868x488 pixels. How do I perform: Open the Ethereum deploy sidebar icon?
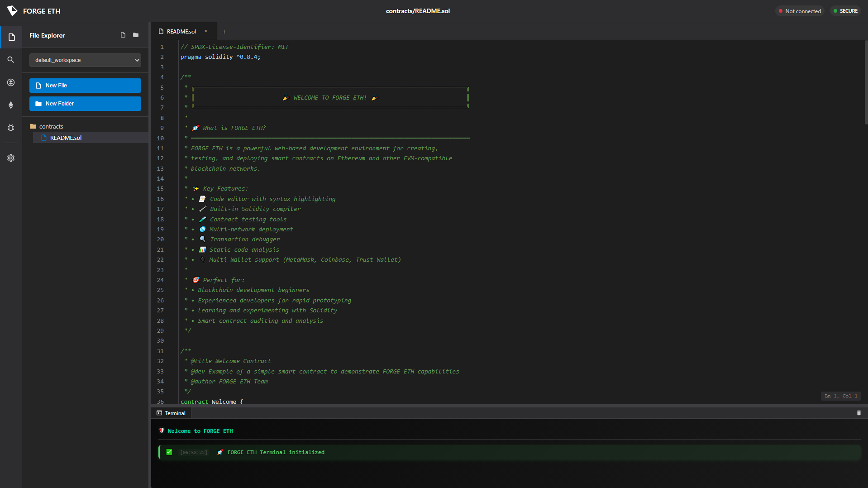(11, 105)
